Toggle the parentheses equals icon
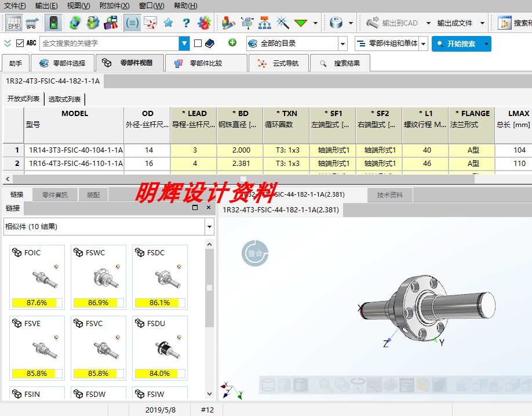This screenshot has width=532, height=416. [x=132, y=23]
